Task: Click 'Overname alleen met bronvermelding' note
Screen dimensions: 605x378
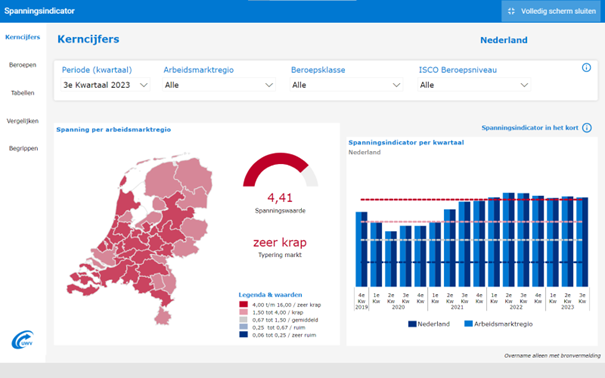Action: click(x=552, y=356)
